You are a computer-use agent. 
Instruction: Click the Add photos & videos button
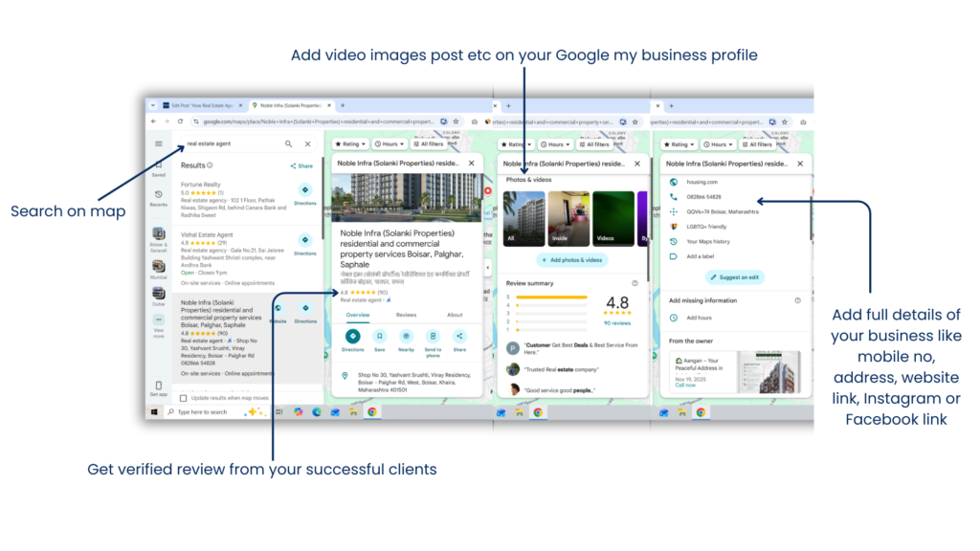point(572,260)
